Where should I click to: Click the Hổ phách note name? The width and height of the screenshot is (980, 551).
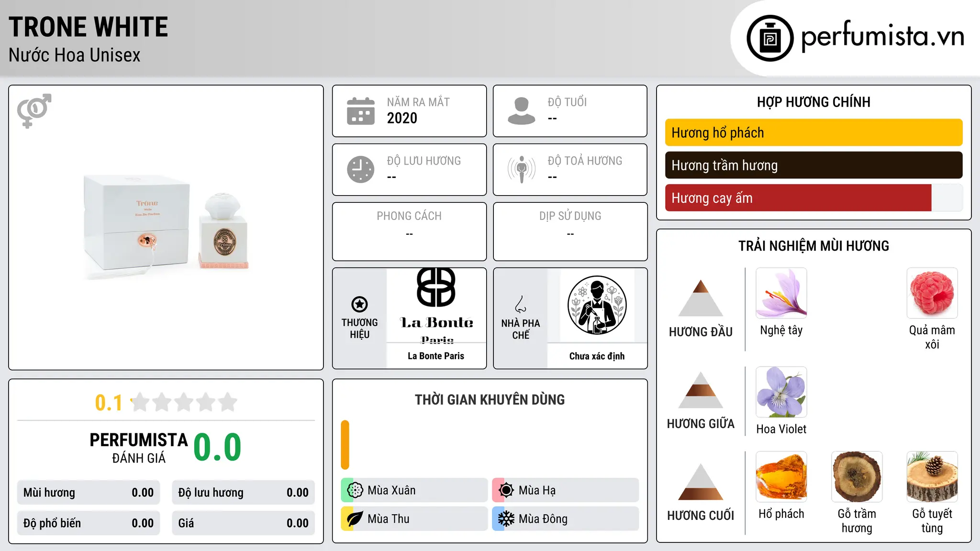(781, 514)
